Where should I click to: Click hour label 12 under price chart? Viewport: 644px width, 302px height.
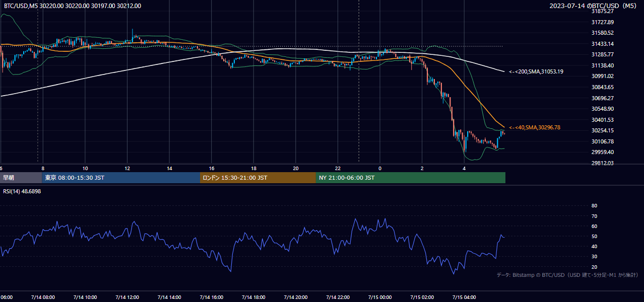(127, 168)
